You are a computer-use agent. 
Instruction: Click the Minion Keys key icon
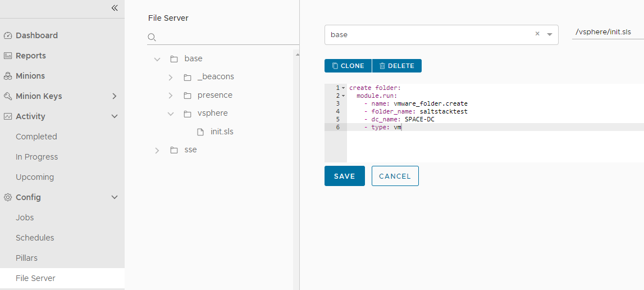point(7,96)
